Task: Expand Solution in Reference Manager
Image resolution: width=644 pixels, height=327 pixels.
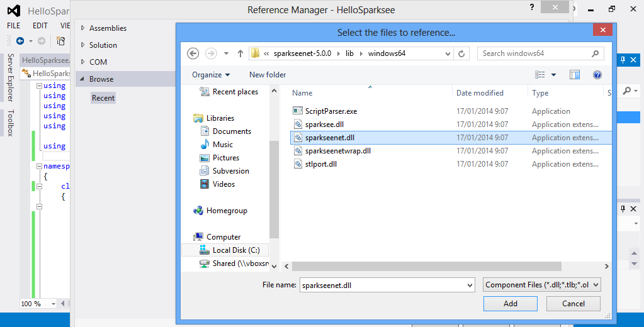Action: [x=83, y=45]
